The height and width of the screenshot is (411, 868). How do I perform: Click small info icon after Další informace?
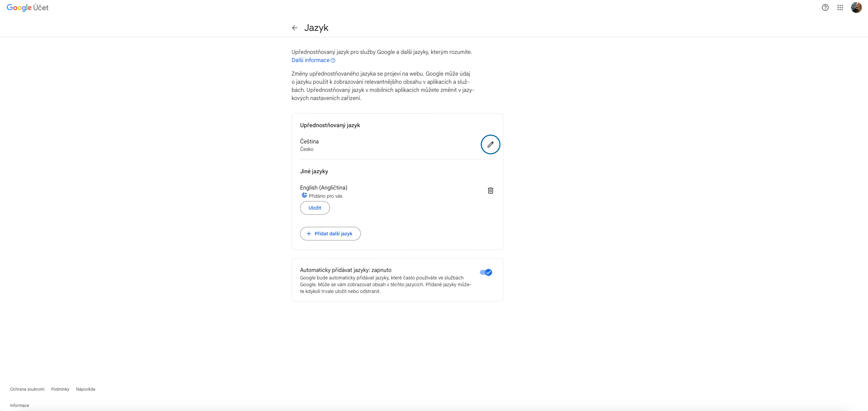coord(333,60)
